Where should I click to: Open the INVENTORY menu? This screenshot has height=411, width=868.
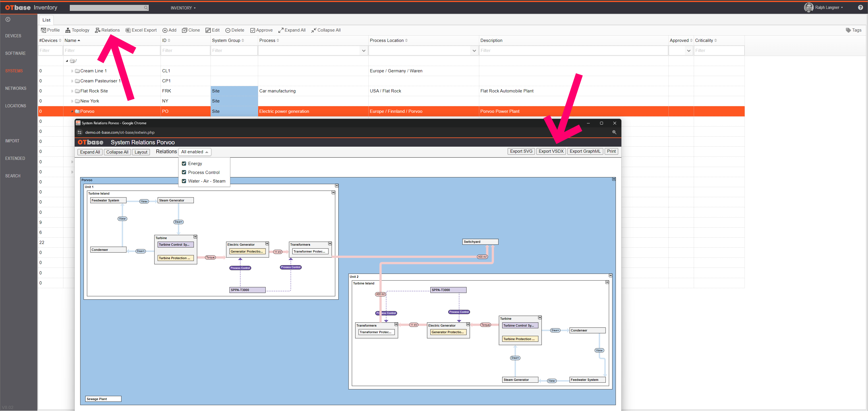[183, 7]
